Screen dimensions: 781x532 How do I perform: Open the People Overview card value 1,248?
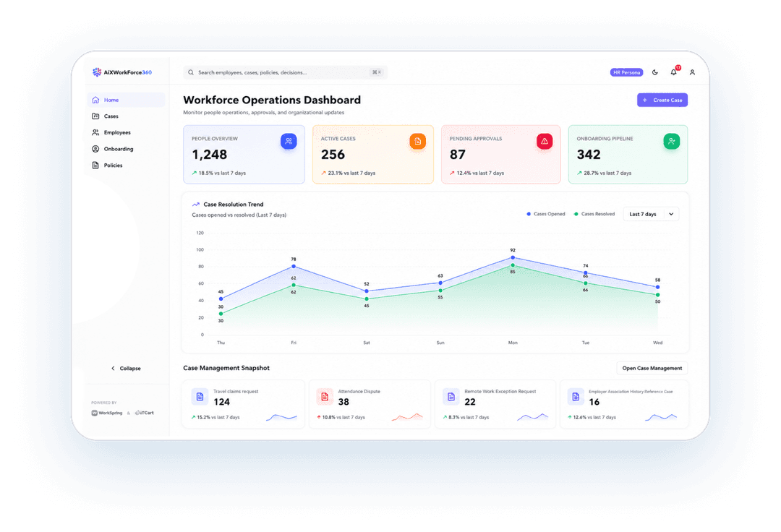pos(210,155)
